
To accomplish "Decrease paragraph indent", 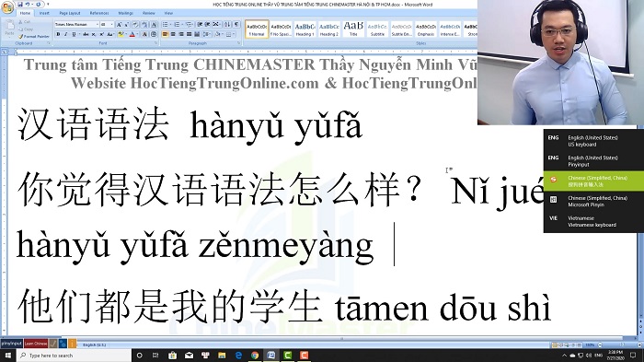I will tap(200, 24).
